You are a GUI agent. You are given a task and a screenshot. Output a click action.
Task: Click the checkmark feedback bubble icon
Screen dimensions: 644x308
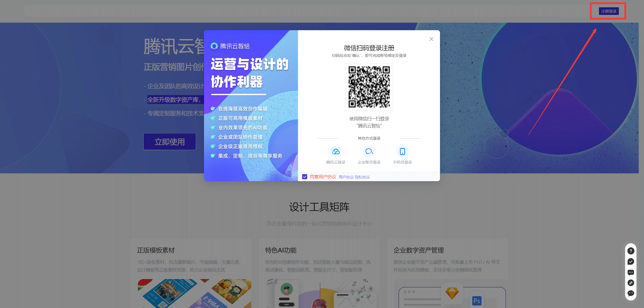click(x=631, y=262)
